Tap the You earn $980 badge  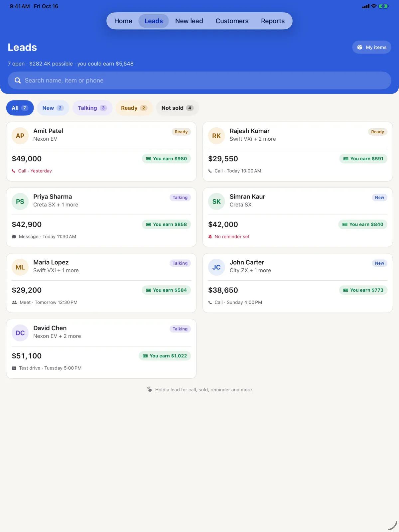166,159
